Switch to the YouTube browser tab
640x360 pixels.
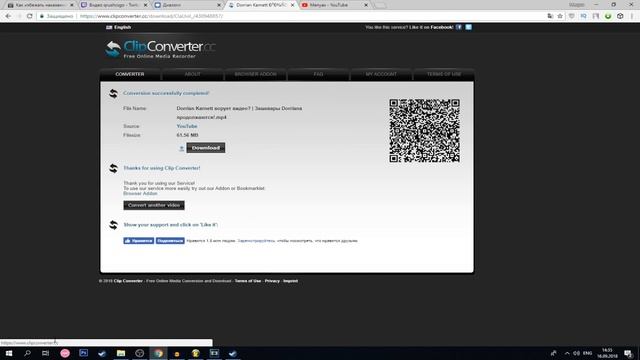point(334,5)
